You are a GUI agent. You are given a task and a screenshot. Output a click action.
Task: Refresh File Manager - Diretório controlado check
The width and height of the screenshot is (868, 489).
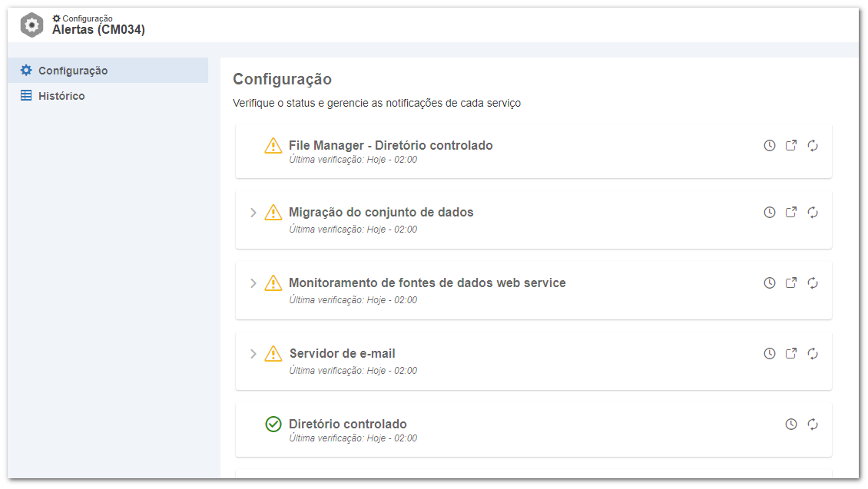pyautogui.click(x=813, y=146)
